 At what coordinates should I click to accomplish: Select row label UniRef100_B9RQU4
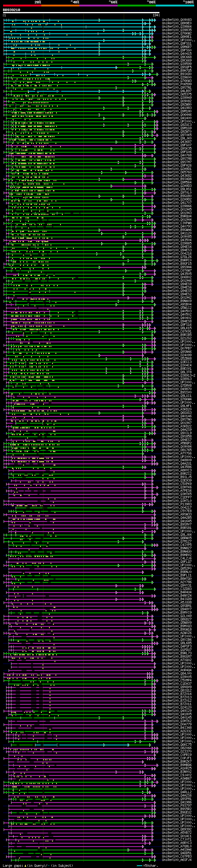177,217
